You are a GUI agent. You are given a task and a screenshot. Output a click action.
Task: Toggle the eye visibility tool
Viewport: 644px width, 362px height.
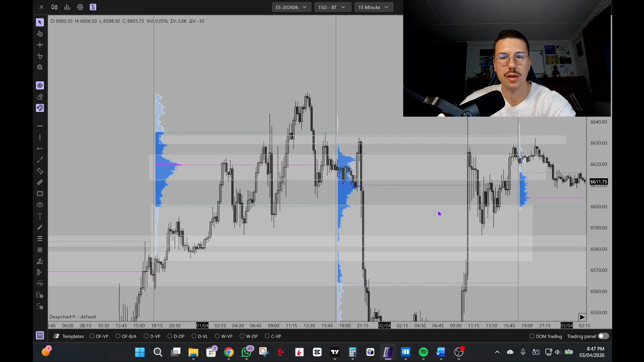[x=40, y=85]
